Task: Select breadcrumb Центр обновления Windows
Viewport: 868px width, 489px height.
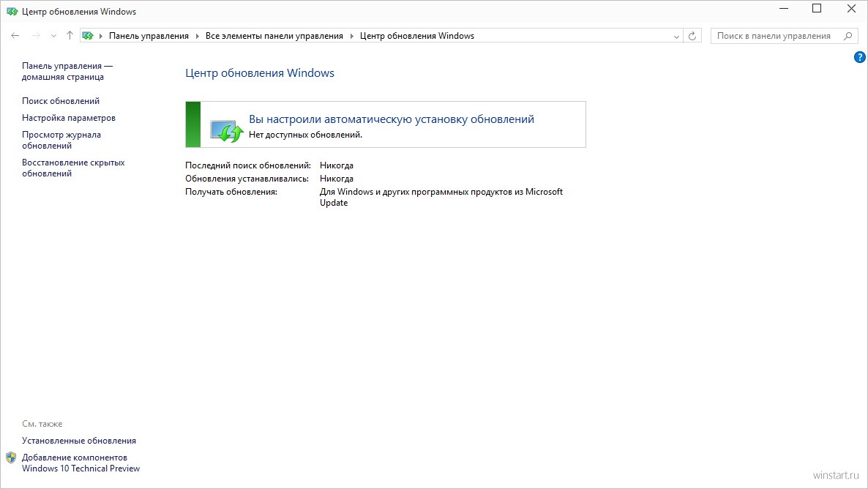Action: (x=417, y=36)
